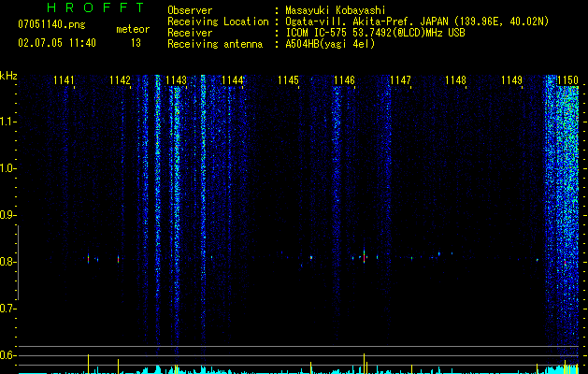Click the 1.1 kHz axis label
The width and height of the screenshot is (588, 374).
7,122
